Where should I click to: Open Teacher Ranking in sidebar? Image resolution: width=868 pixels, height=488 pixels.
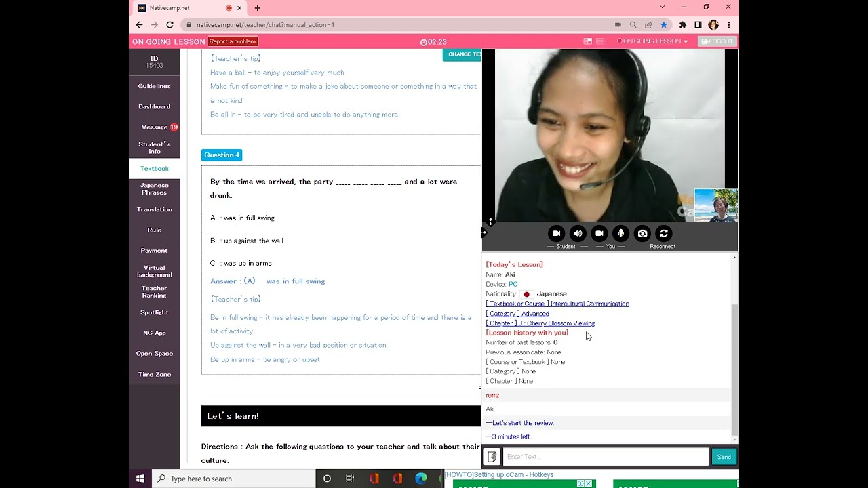click(x=155, y=291)
